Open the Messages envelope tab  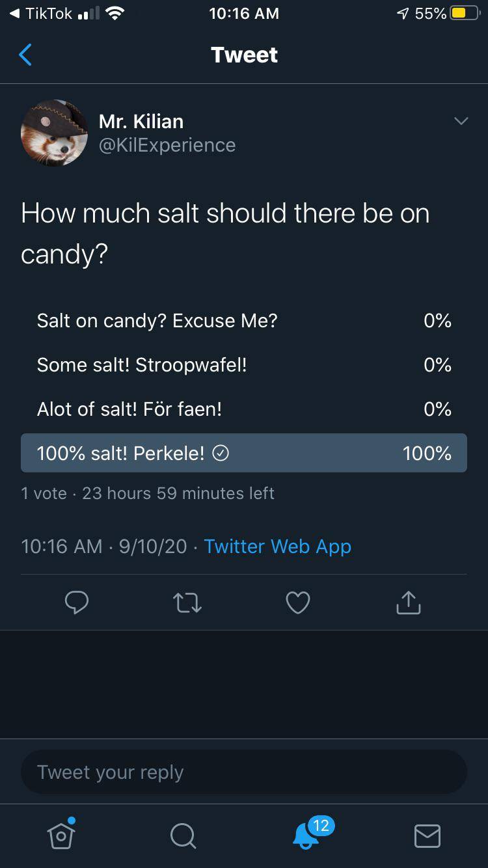pos(427,835)
